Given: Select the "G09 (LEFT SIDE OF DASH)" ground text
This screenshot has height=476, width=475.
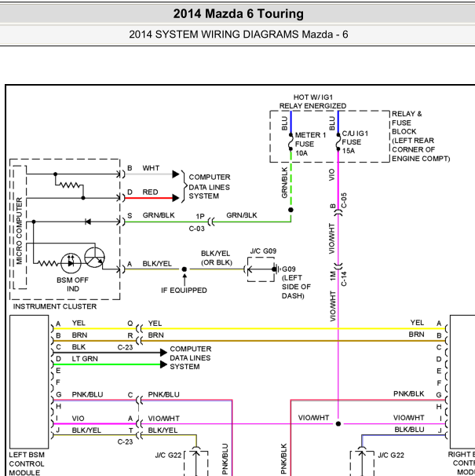Looking at the screenshot, I should [296, 282].
